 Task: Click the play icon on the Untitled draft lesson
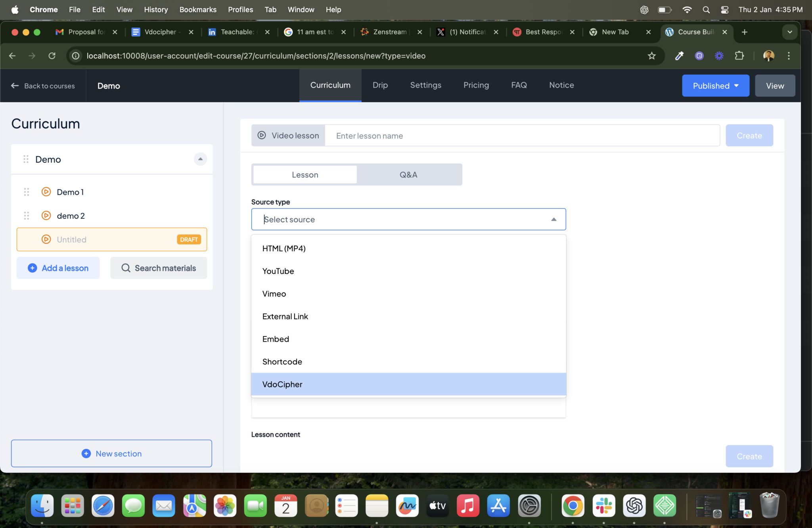tap(46, 239)
